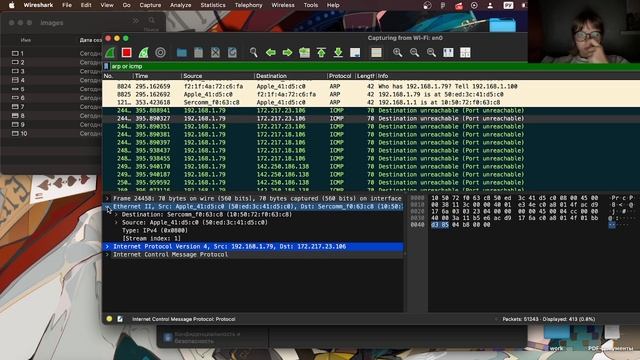Select the Type: IPv4 (0x0800) field
Viewport: 640px width, 360px height.
pyautogui.click(x=155, y=230)
